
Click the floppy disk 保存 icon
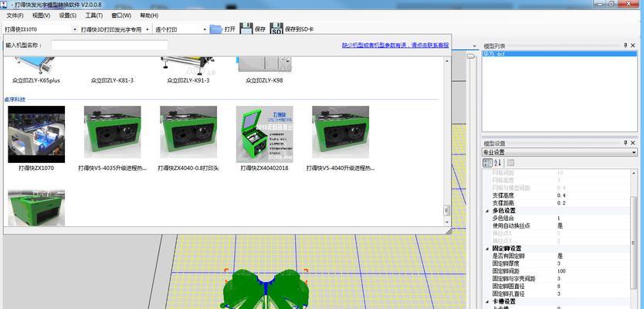[246, 29]
